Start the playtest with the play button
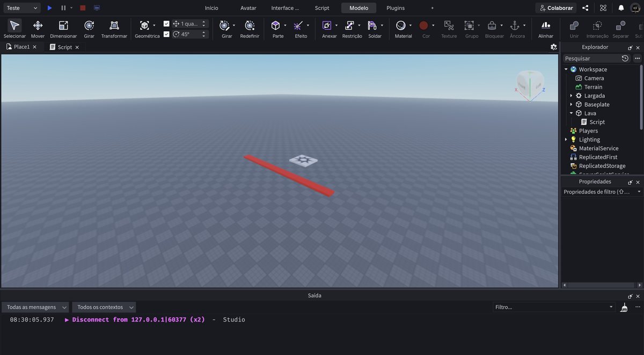The image size is (644, 355). pyautogui.click(x=49, y=8)
